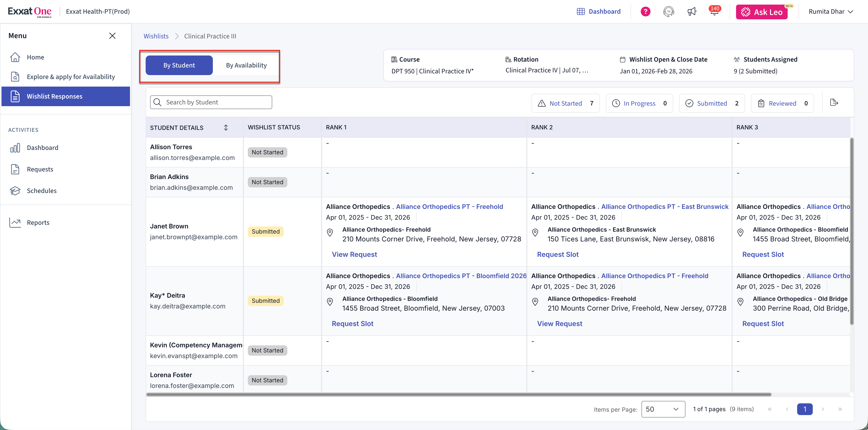Image resolution: width=868 pixels, height=430 pixels.
Task: Filter by Submitted status
Action: click(712, 103)
